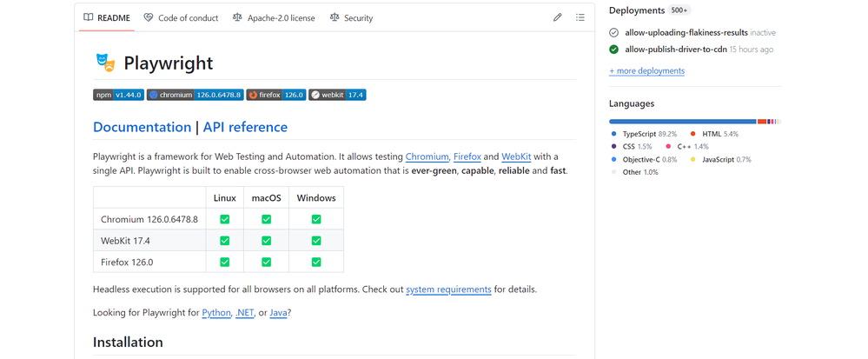Open C++ 1.4% language link
The image size is (868, 359).
(687, 147)
